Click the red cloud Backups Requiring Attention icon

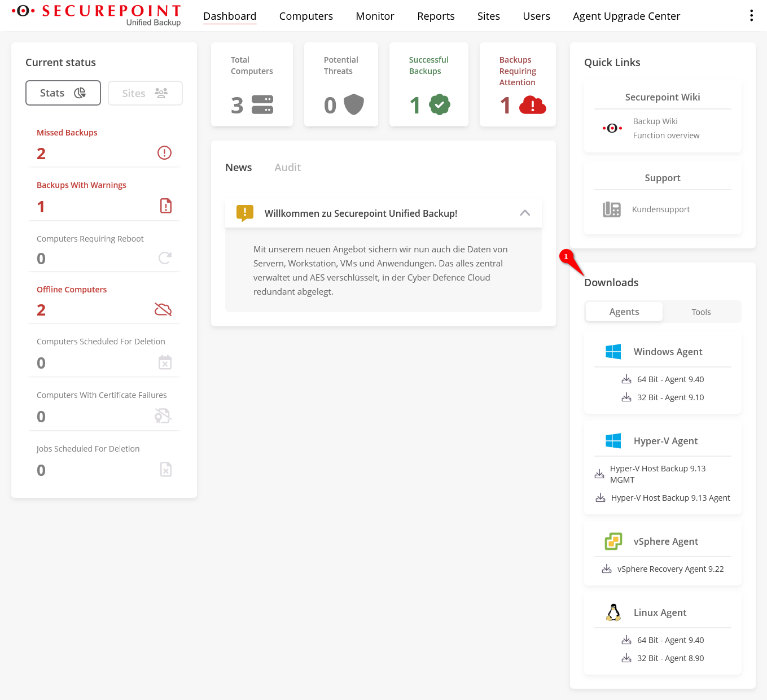(532, 105)
